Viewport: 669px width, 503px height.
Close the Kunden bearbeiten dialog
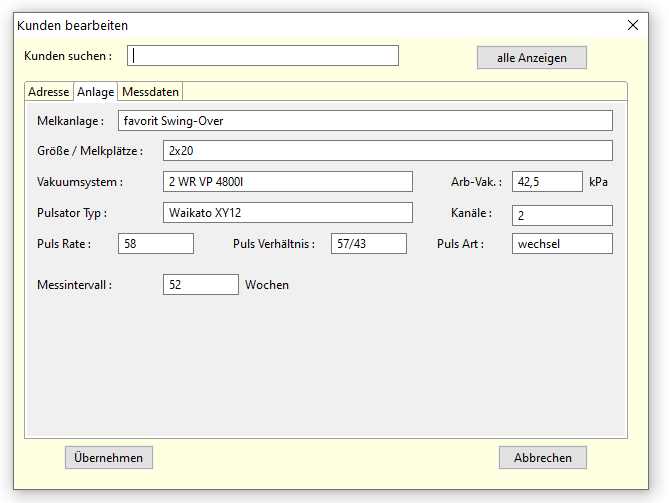pos(633,25)
